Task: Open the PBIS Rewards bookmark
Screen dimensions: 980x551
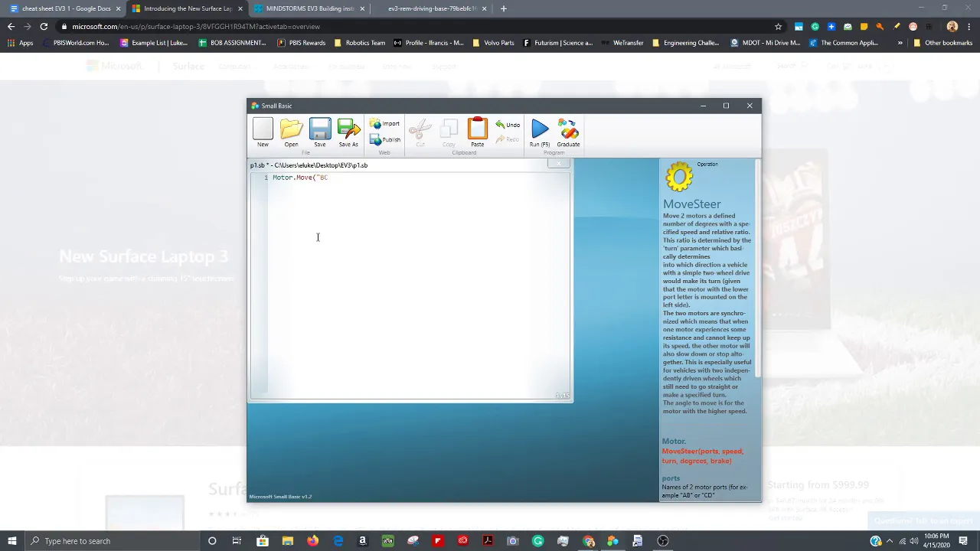Action: point(302,43)
